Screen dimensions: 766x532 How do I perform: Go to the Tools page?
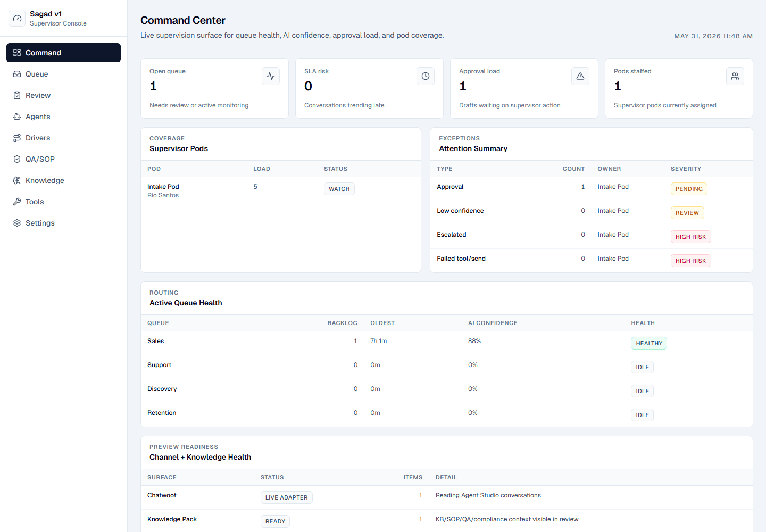coord(63,202)
